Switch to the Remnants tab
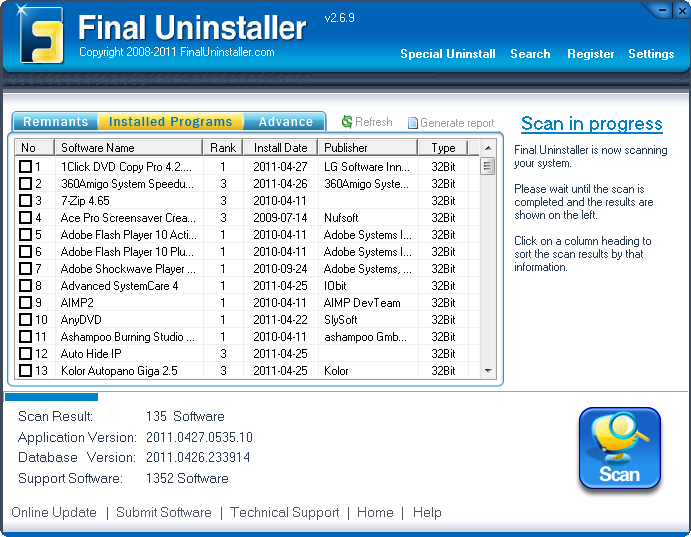 pos(56,122)
